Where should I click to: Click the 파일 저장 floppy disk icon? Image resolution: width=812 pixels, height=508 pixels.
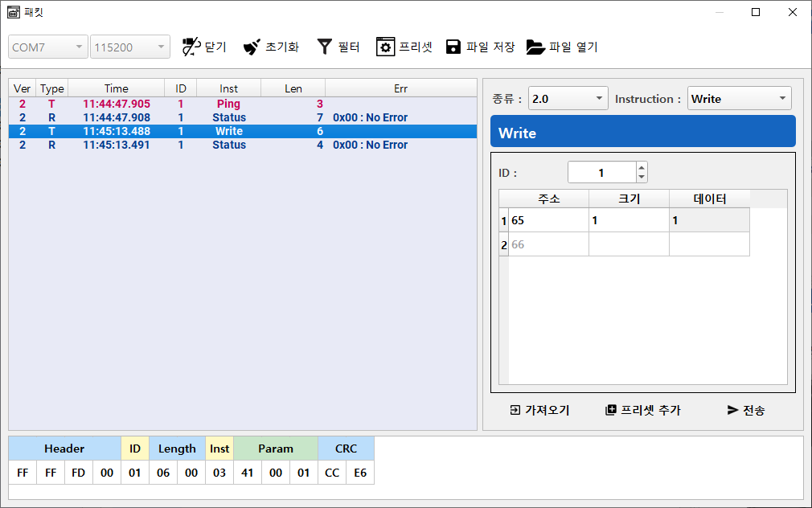(x=453, y=47)
